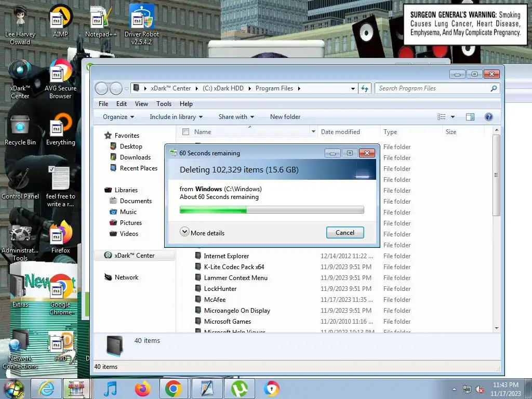Click the New folder button
This screenshot has width=532, height=399.
click(x=285, y=117)
